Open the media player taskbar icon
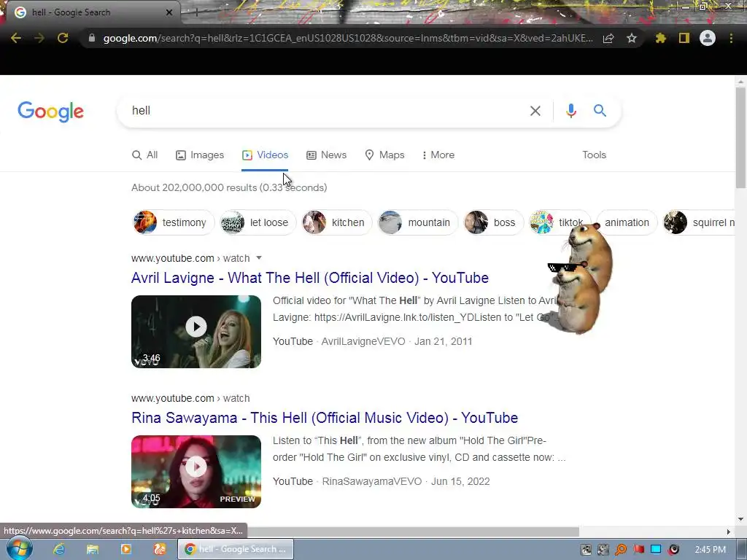Viewport: 747px width, 560px height. click(x=126, y=549)
